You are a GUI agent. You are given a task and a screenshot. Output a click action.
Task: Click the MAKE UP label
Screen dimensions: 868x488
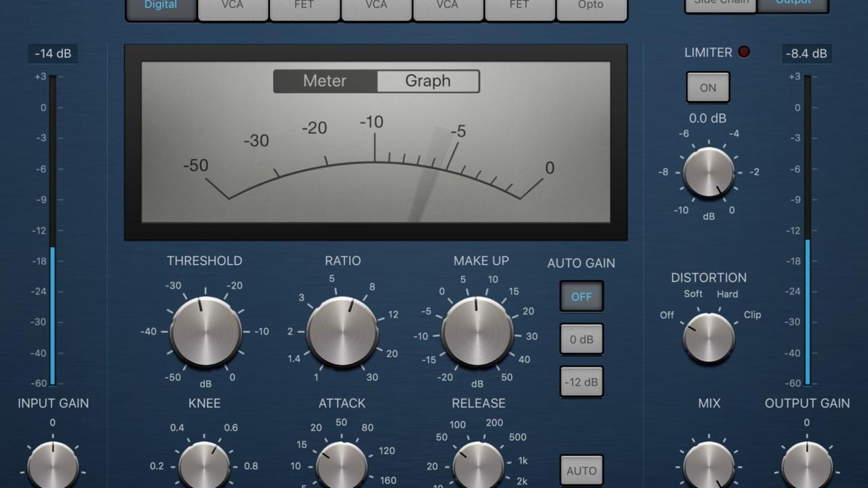(481, 261)
